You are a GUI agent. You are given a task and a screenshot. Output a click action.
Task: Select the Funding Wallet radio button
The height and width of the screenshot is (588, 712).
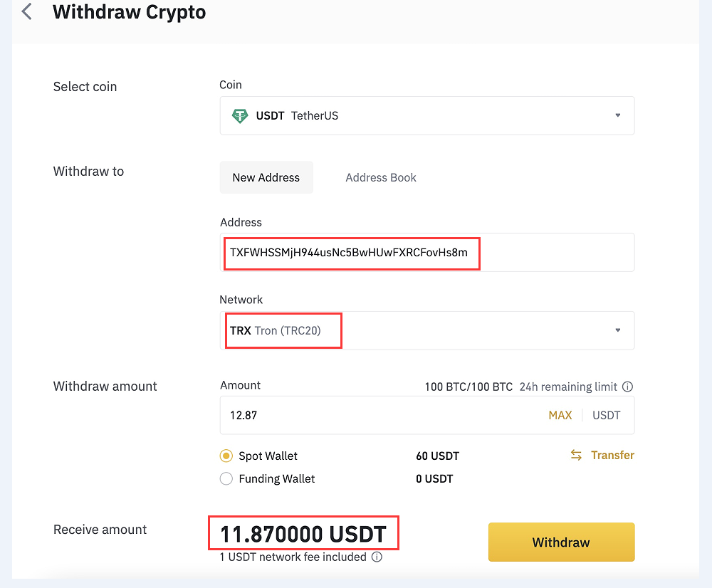[226, 479]
